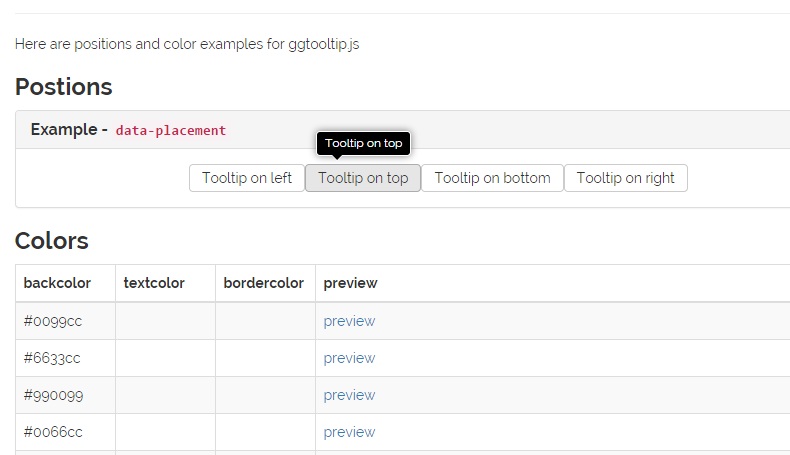Click the #6633cc backcolor cell
790x455 pixels.
53,358
